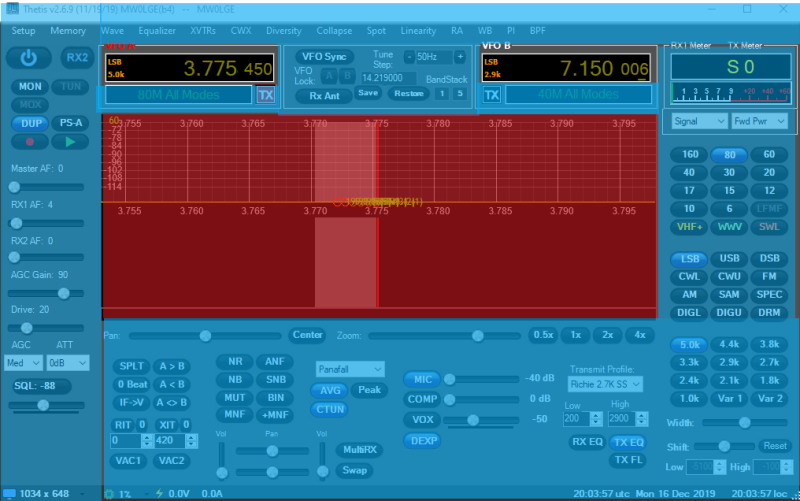800x501 pixels.
Task: Select USB mode
Action: (x=729, y=259)
